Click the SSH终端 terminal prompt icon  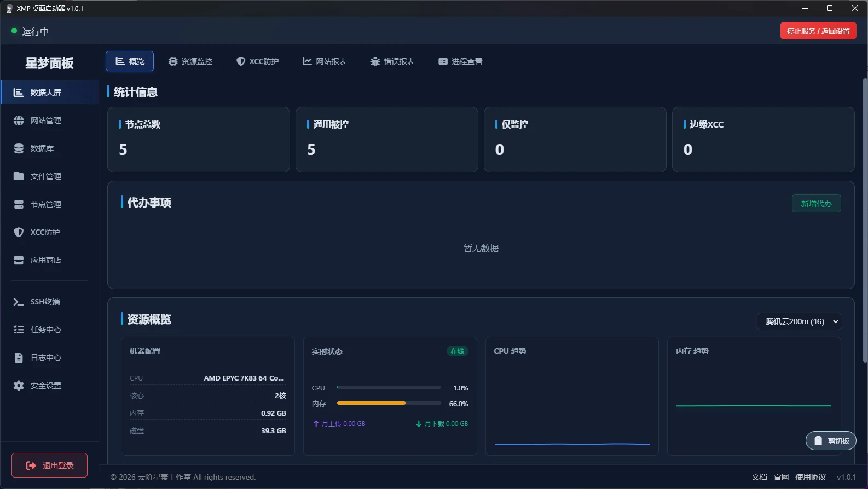[x=19, y=302]
